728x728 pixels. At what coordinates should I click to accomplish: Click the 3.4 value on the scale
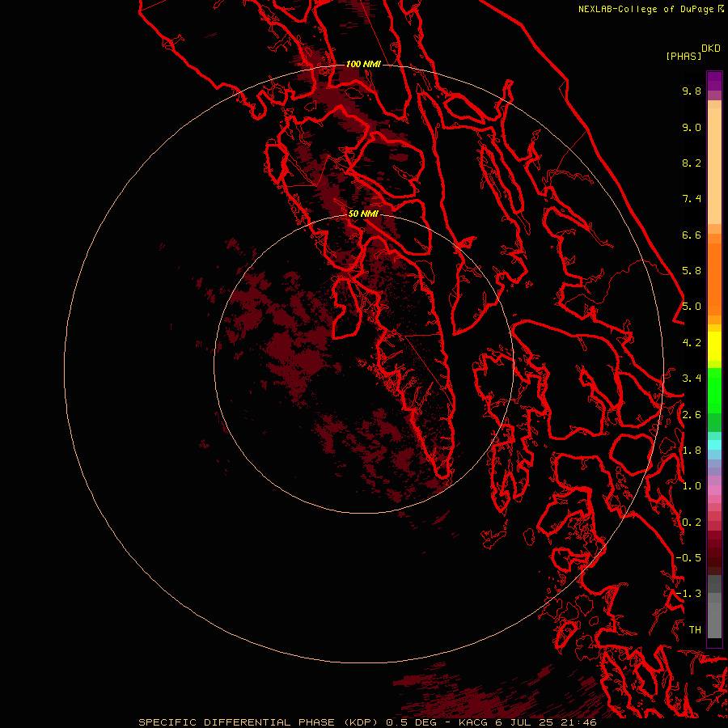[x=692, y=379]
